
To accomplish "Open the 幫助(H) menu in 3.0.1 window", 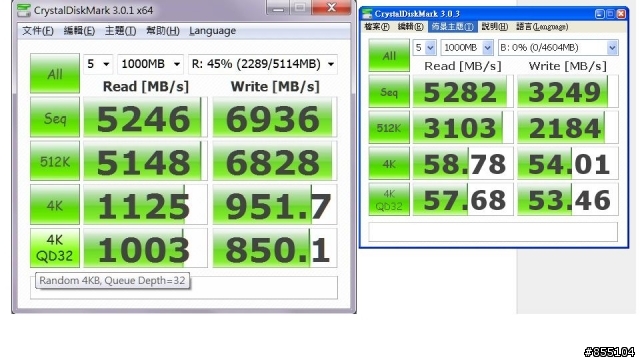I will [163, 31].
